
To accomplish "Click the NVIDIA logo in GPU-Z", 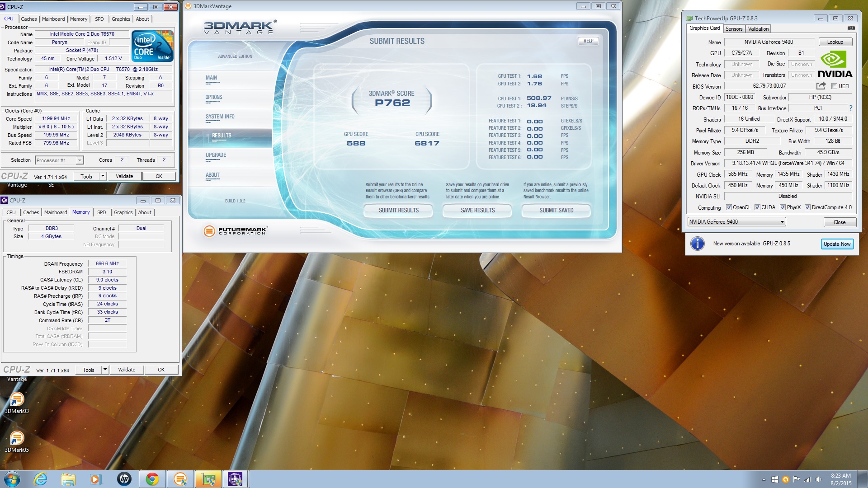I will point(835,65).
